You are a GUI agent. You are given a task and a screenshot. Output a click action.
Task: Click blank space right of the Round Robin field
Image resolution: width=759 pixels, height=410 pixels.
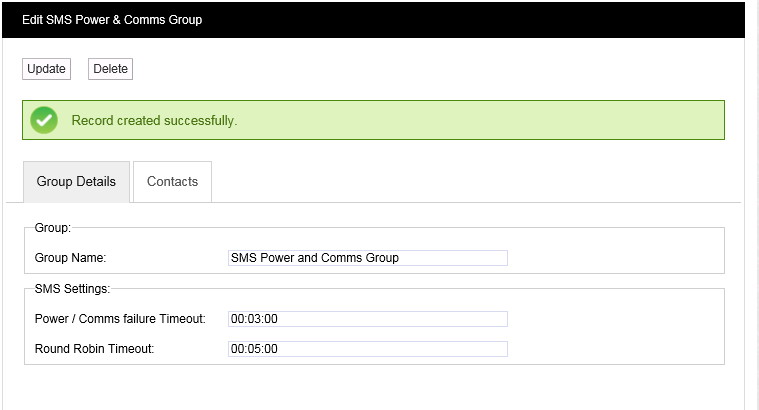point(610,349)
